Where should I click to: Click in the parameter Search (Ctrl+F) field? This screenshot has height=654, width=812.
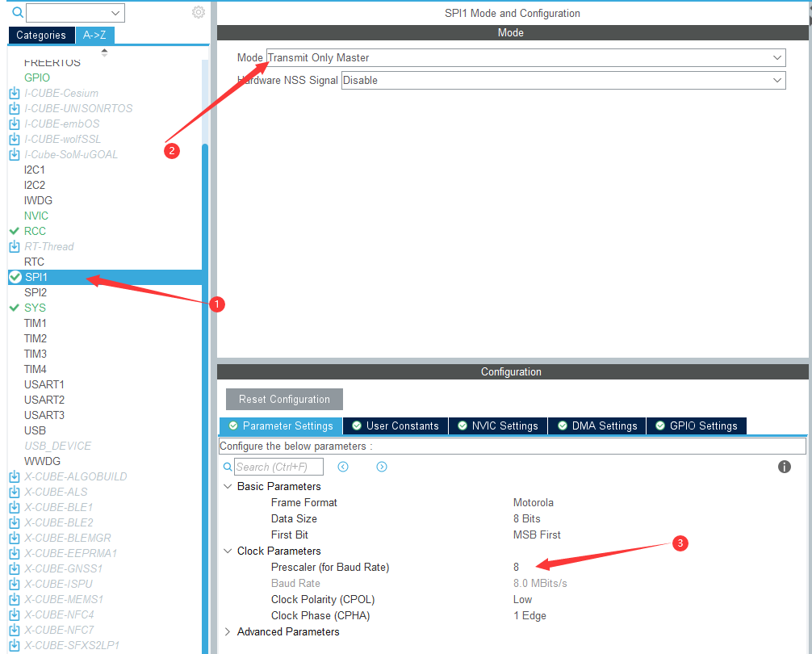pos(278,467)
